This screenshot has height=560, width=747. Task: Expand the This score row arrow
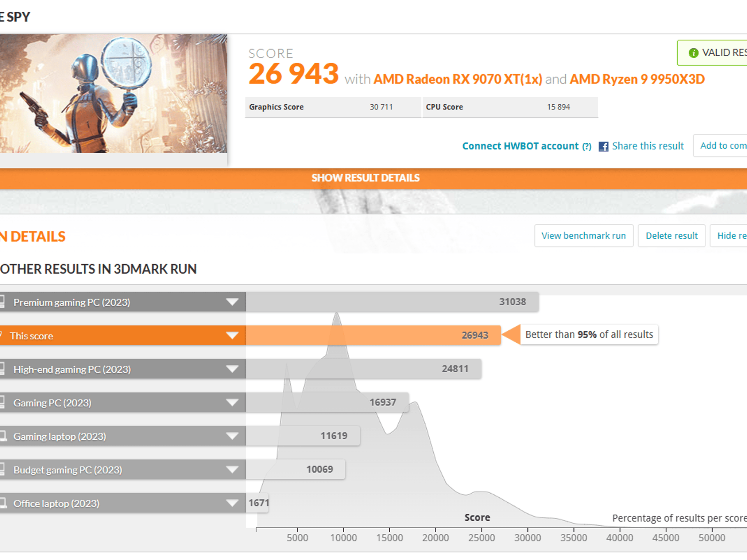(232, 335)
